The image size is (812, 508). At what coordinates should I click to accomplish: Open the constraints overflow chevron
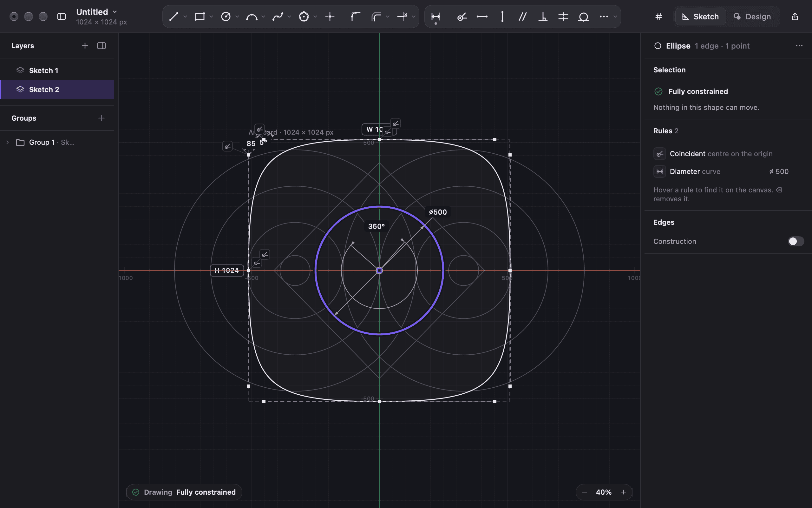coord(615,17)
